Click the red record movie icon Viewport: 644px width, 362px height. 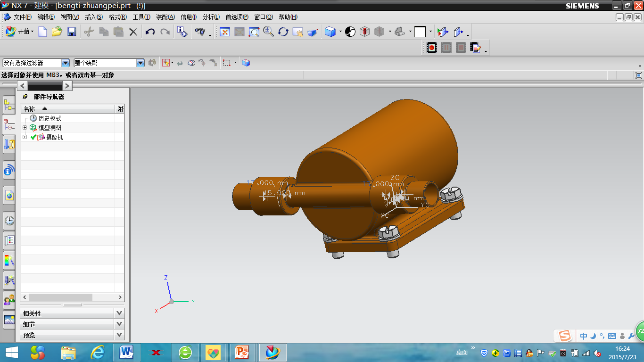[431, 48]
